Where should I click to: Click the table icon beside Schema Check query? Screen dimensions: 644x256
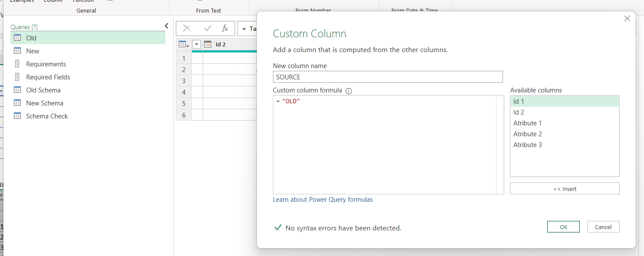pyautogui.click(x=17, y=116)
